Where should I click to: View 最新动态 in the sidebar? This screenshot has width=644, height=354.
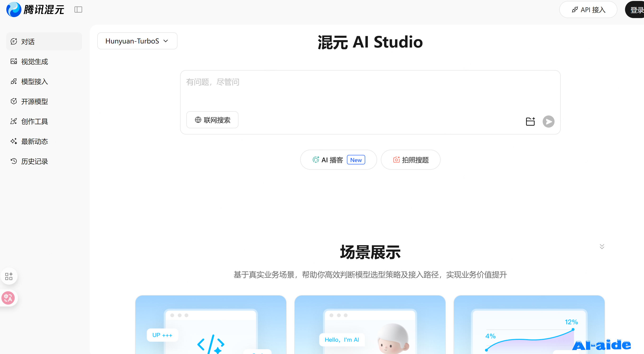[44, 141]
